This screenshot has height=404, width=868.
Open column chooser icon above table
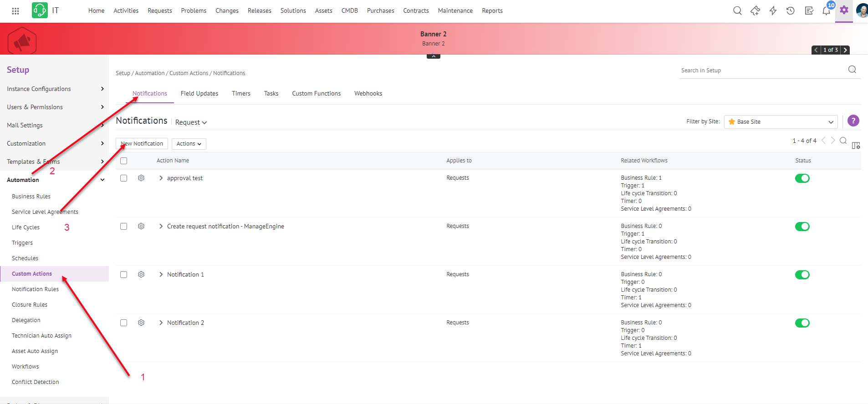(x=856, y=146)
